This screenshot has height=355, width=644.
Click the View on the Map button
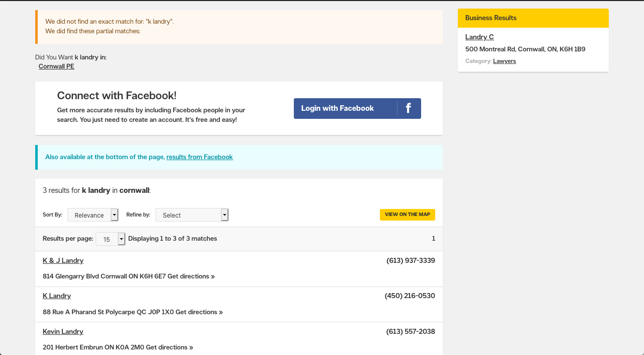pos(408,215)
